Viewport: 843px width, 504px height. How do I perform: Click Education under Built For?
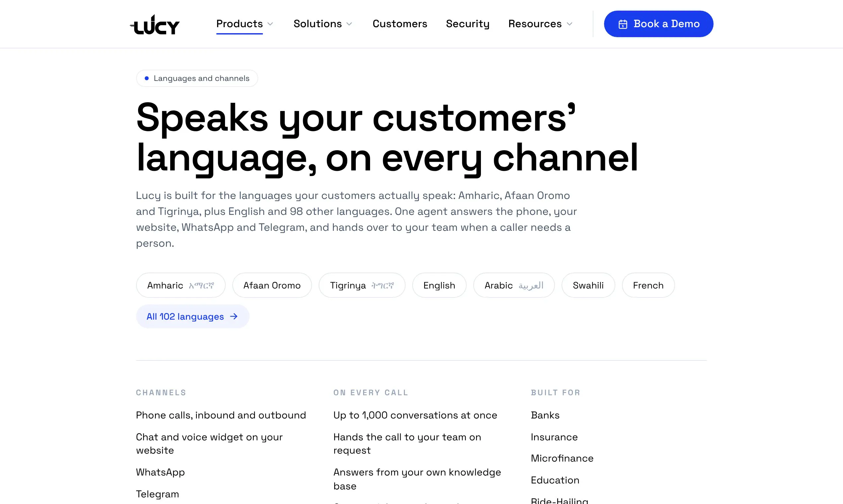[555, 480]
